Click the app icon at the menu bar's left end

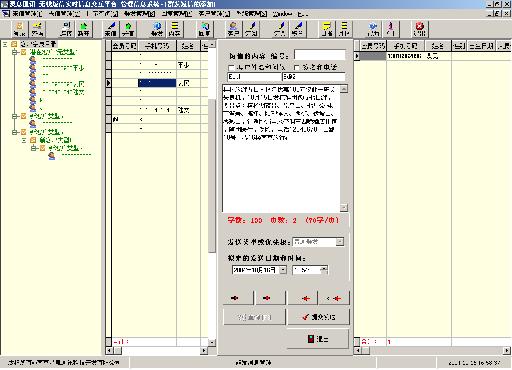pyautogui.click(x=6, y=14)
